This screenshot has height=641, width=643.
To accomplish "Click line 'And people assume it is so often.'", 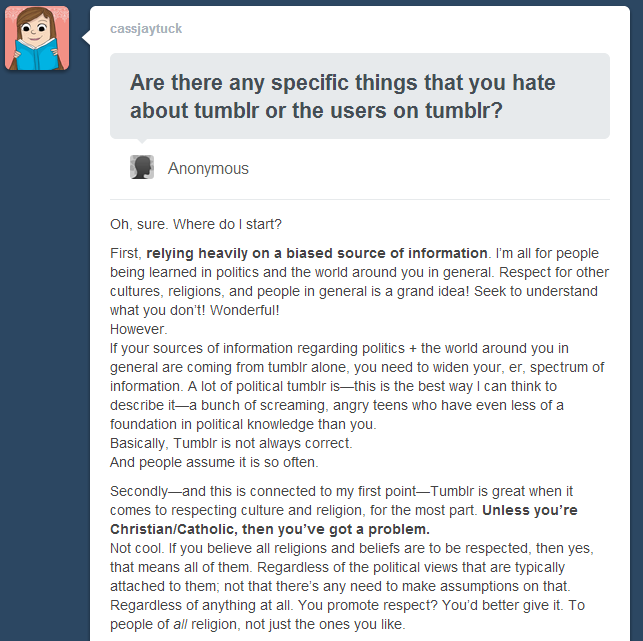I will 214,462.
